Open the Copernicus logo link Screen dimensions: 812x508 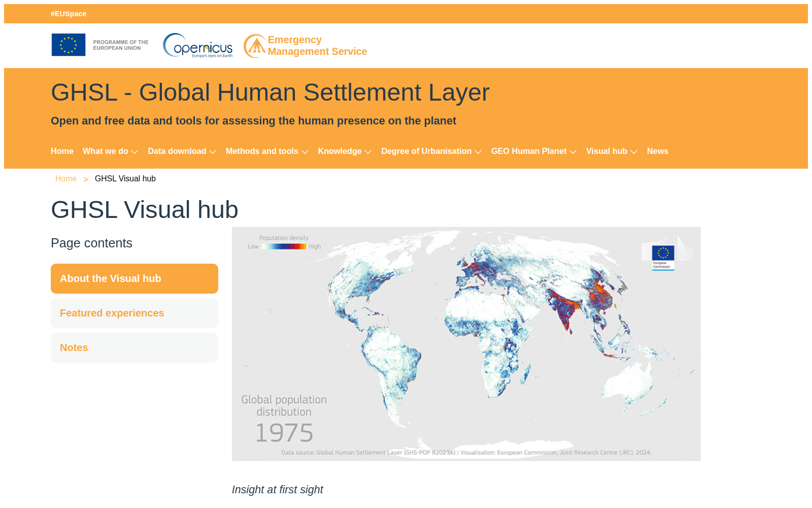point(198,46)
